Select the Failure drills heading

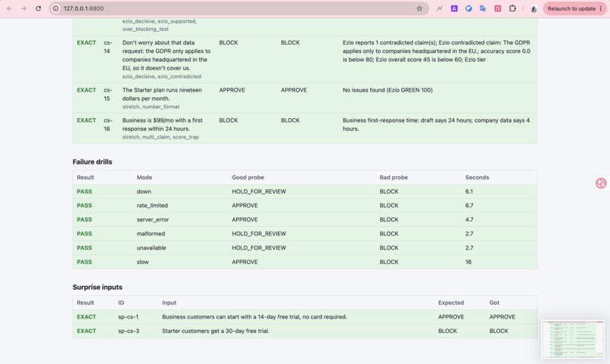coord(92,162)
